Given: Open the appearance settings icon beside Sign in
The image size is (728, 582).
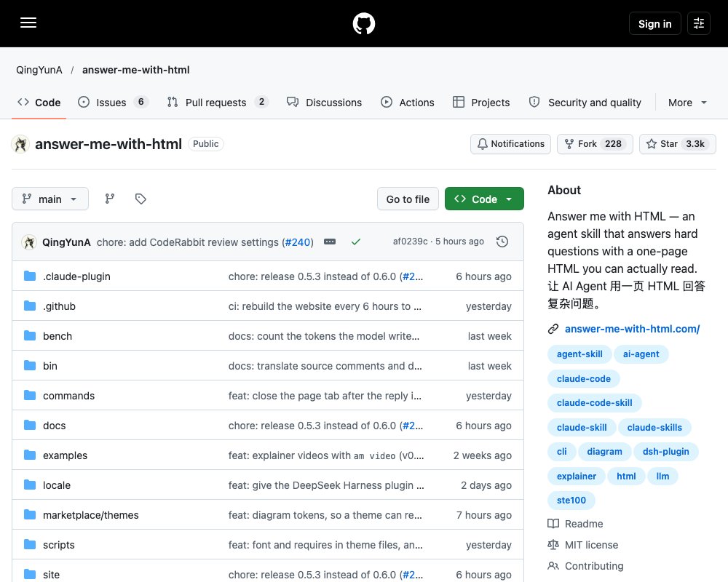Looking at the screenshot, I should pyautogui.click(x=699, y=23).
